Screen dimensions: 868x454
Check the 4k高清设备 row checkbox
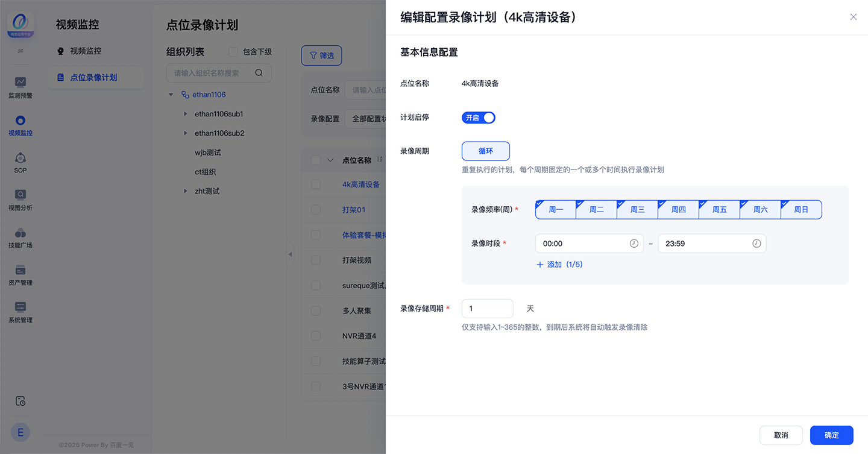(x=316, y=184)
